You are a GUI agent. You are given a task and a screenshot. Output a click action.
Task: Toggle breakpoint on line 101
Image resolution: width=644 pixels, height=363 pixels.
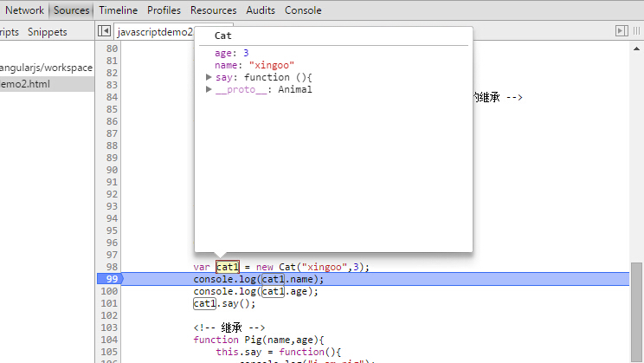109,303
